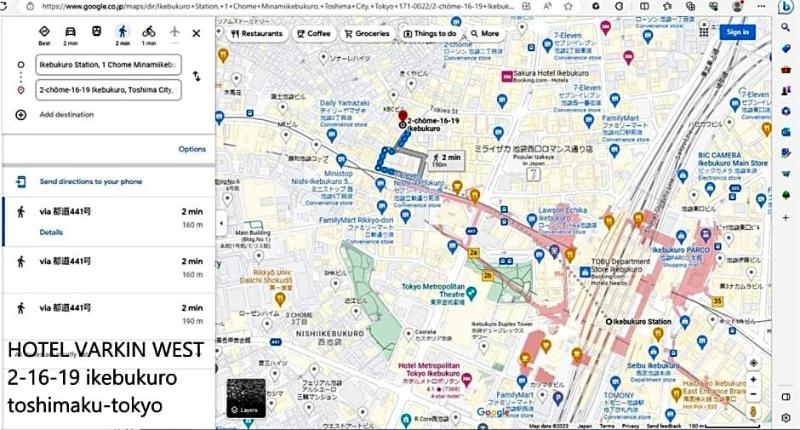Click the Ikebukuro Station starting point field

pyautogui.click(x=108, y=65)
